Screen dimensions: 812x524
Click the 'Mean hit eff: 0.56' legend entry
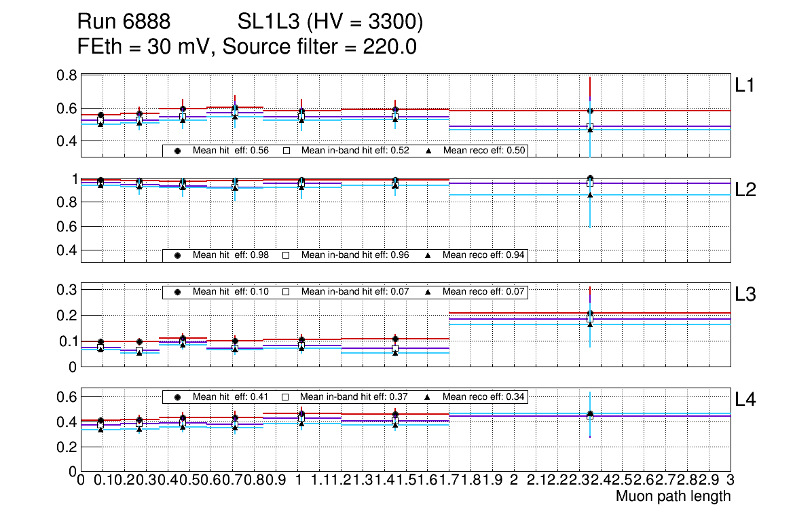pos(230,151)
